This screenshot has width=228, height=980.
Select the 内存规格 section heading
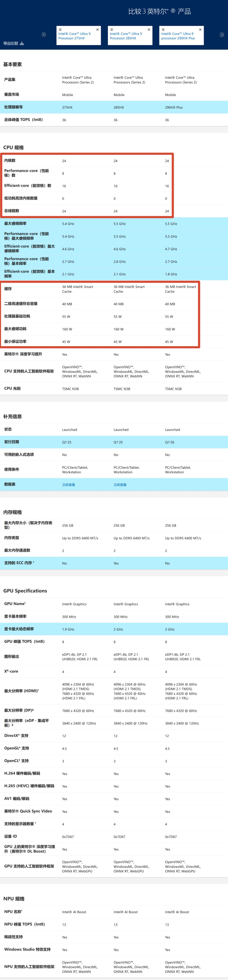(12, 512)
